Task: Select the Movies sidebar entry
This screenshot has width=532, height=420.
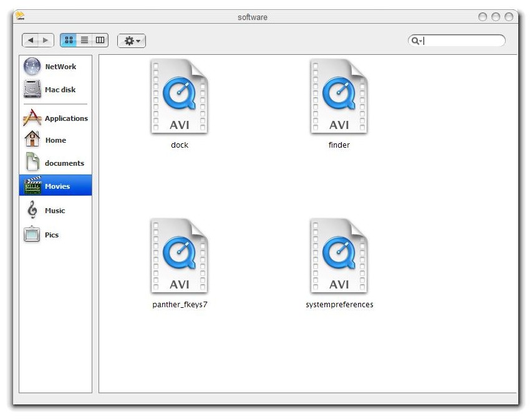Action: pos(57,185)
